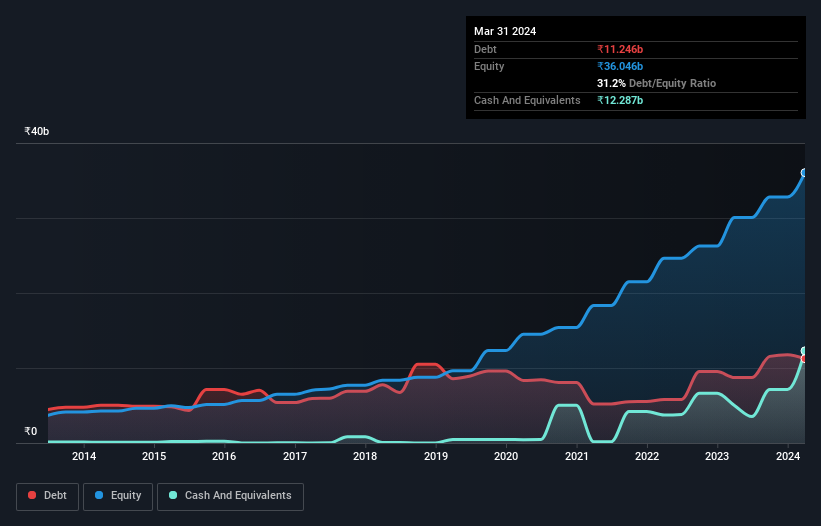This screenshot has width=821, height=526.
Task: Click the 31.2% Debt/Equity Ratio text
Action: point(656,83)
